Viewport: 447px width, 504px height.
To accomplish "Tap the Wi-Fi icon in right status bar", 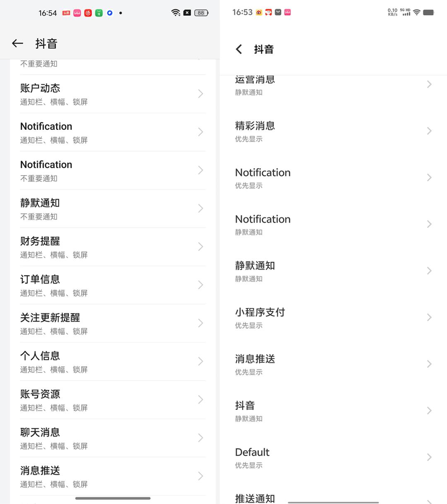I will click(417, 12).
